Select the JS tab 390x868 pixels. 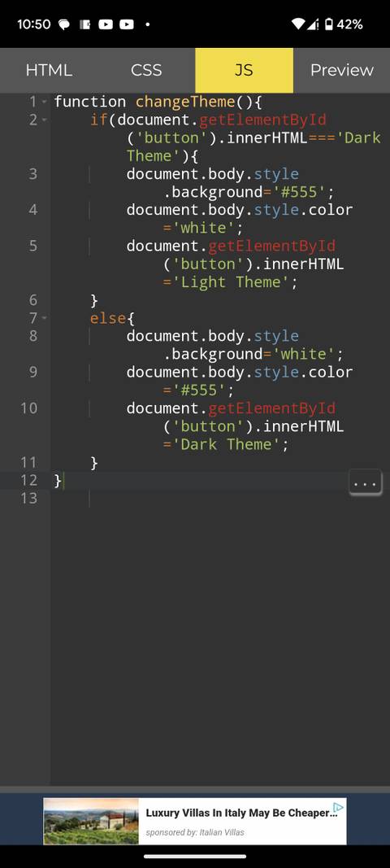(x=244, y=70)
